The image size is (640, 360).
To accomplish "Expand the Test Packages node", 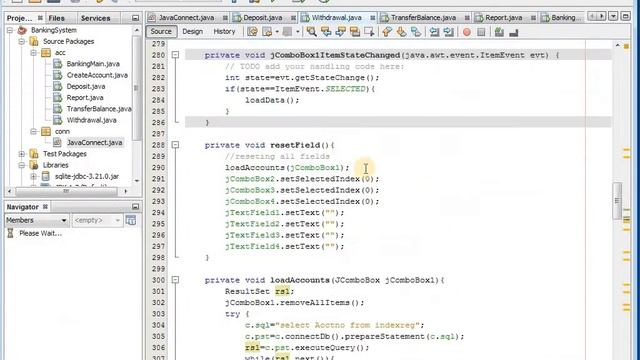I will tap(22, 154).
